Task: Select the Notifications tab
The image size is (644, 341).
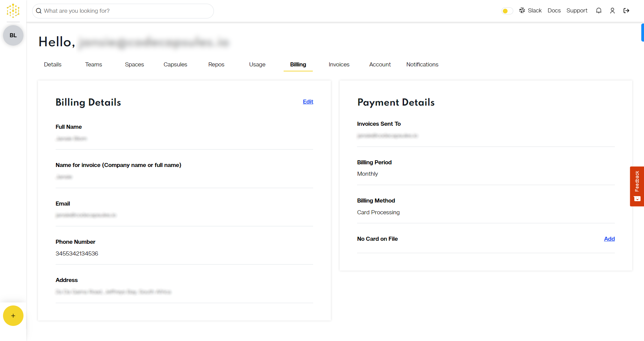Action: point(422,64)
